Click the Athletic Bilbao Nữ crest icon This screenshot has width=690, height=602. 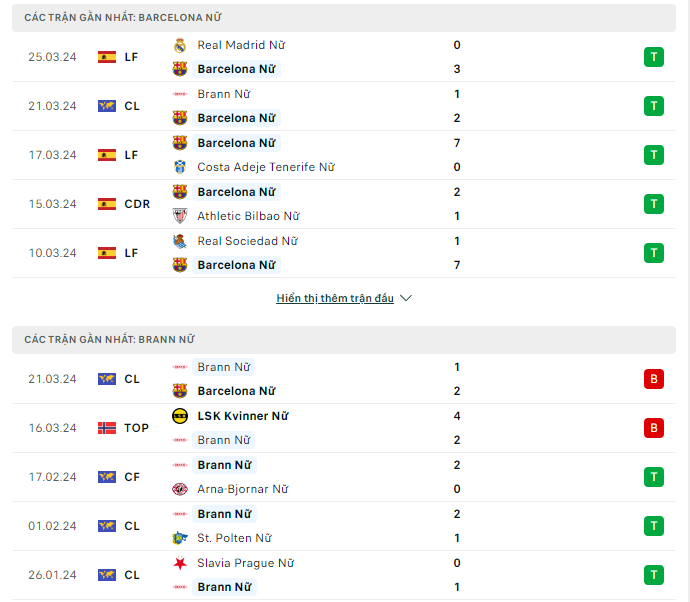(180, 216)
